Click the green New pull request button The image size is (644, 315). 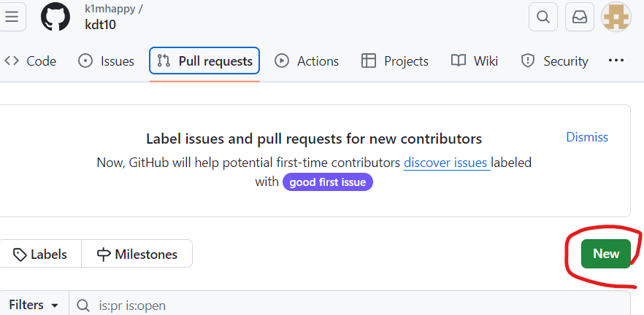coord(606,254)
